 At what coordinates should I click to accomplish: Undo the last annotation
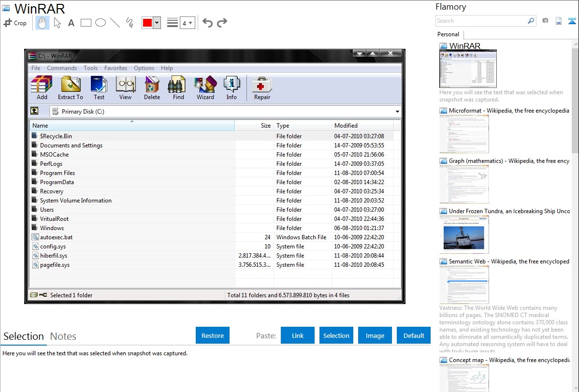click(x=207, y=23)
